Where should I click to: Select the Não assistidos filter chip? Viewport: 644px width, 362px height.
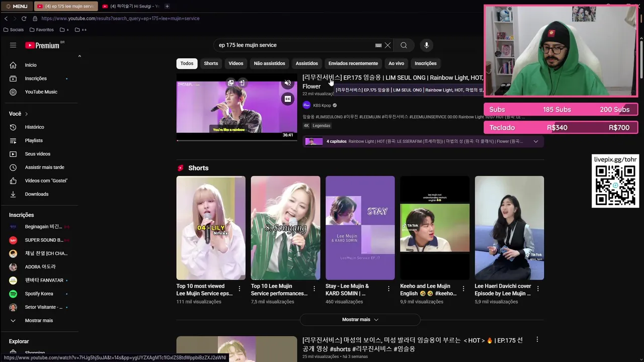[269, 63]
